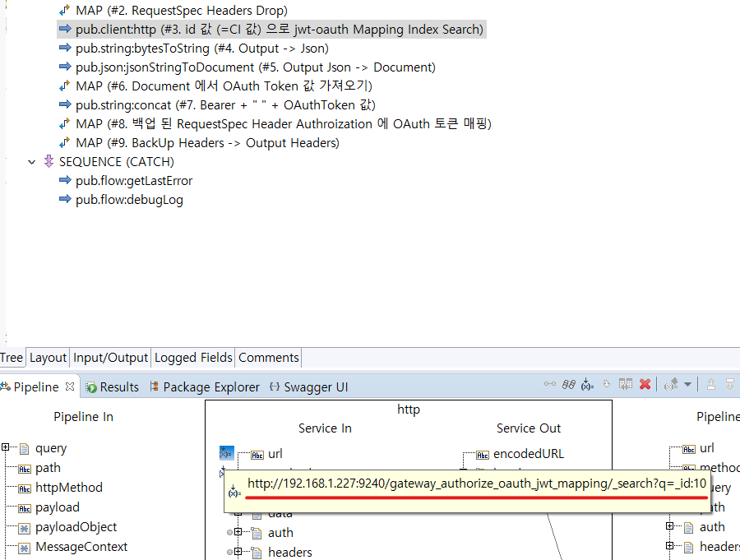Click the Results tab icon
This screenshot has height=560, width=740.
92,387
